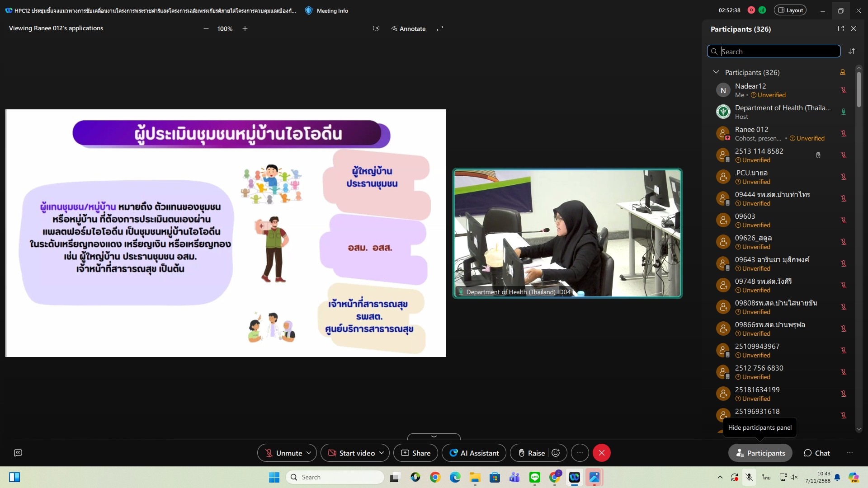Image resolution: width=868 pixels, height=488 pixels.
Task: Click the Annotate pen tool
Action: [408, 28]
